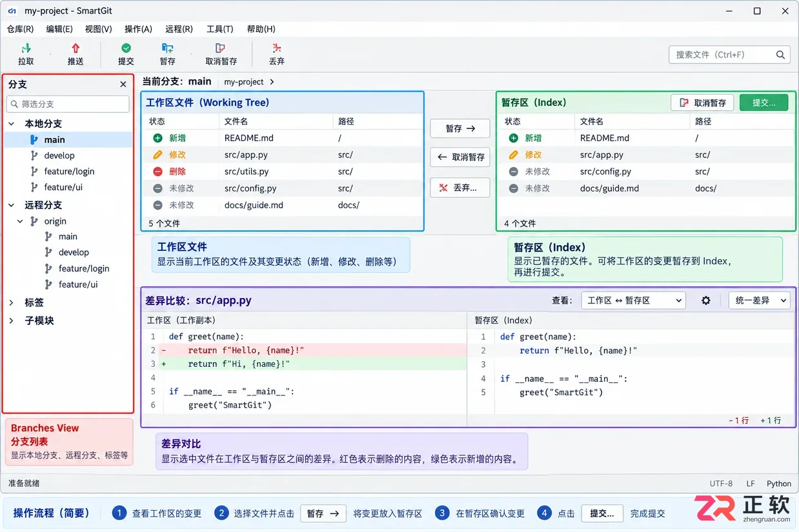Click the SmartGit app icon in title bar
Viewport: 799px width, 532px height.
click(12, 11)
